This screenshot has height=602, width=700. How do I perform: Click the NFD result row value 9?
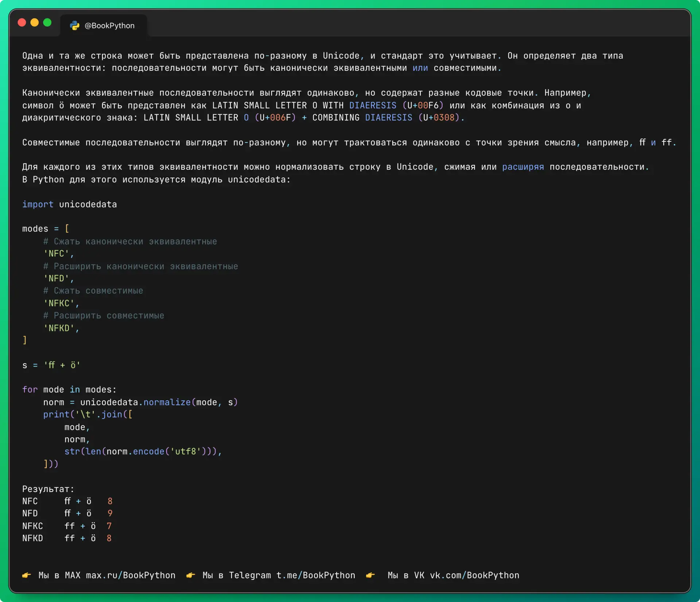click(110, 513)
